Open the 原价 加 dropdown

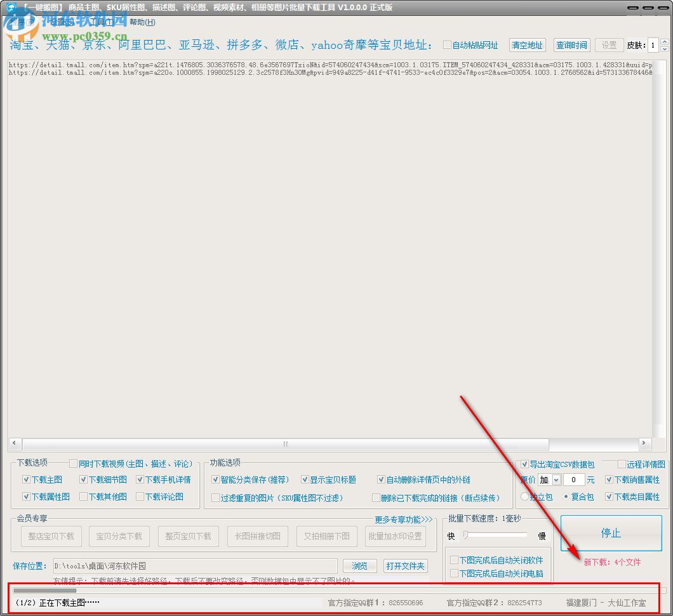click(556, 480)
